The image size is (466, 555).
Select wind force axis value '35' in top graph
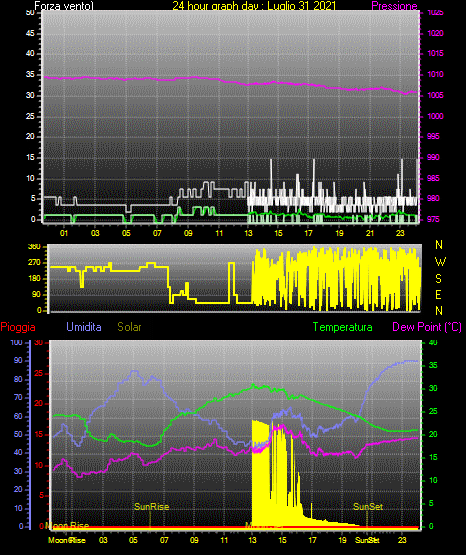(x=30, y=75)
